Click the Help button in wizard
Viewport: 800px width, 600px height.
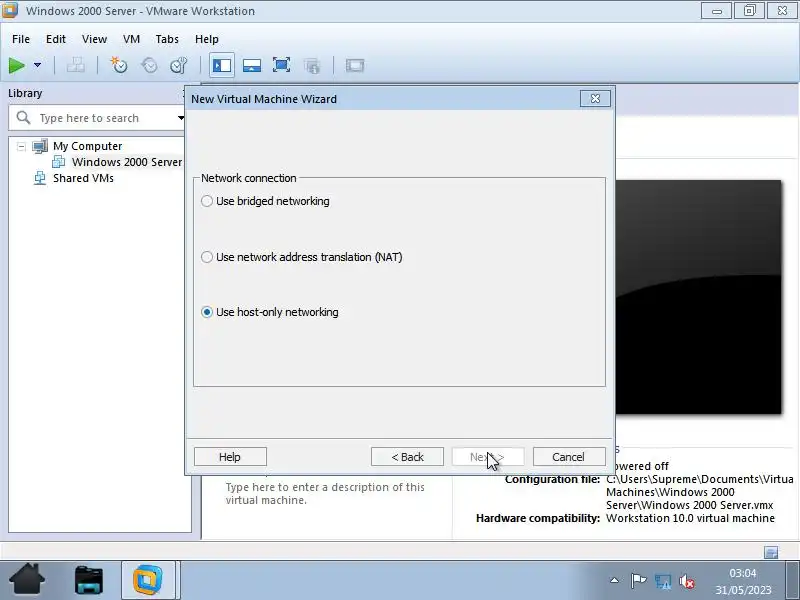click(230, 457)
